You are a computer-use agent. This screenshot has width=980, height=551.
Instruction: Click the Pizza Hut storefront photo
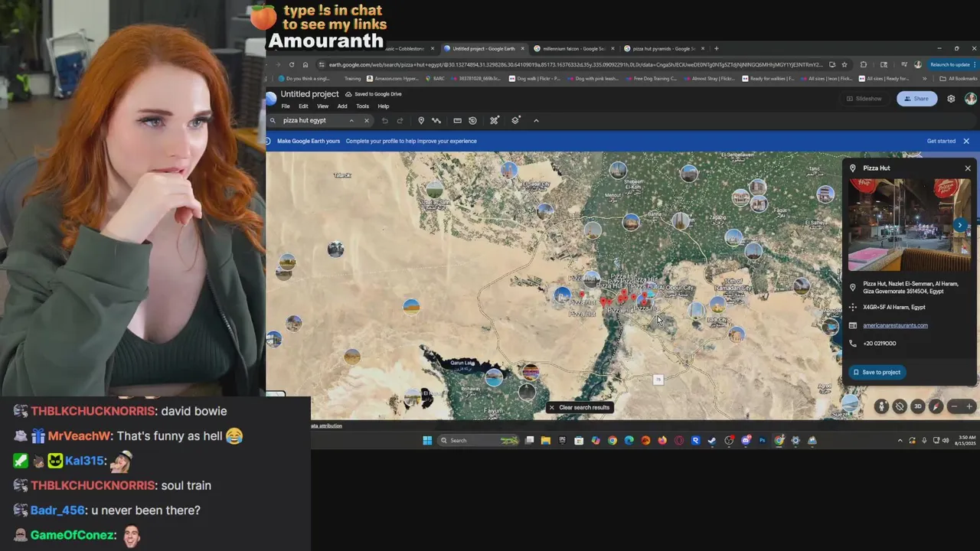908,225
